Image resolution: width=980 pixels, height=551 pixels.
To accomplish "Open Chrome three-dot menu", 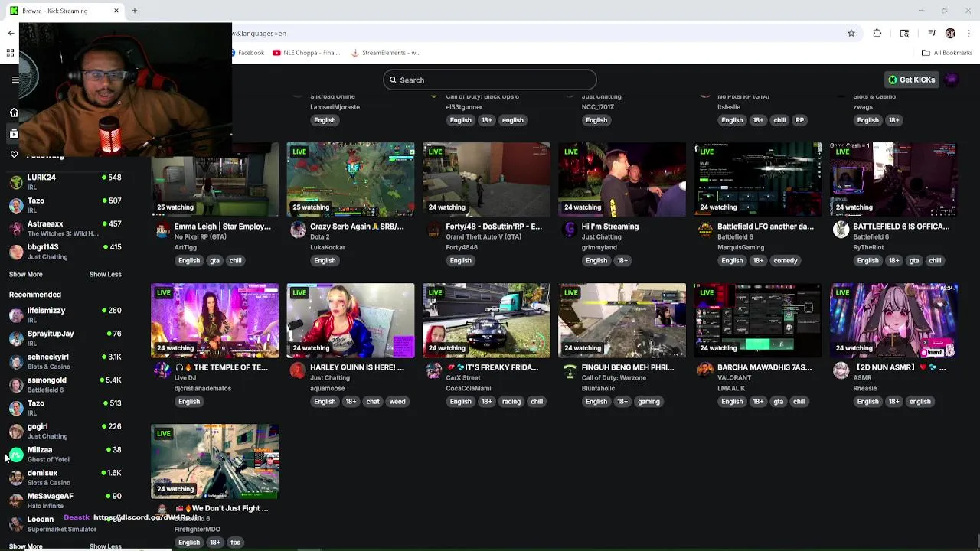I will coord(969,33).
